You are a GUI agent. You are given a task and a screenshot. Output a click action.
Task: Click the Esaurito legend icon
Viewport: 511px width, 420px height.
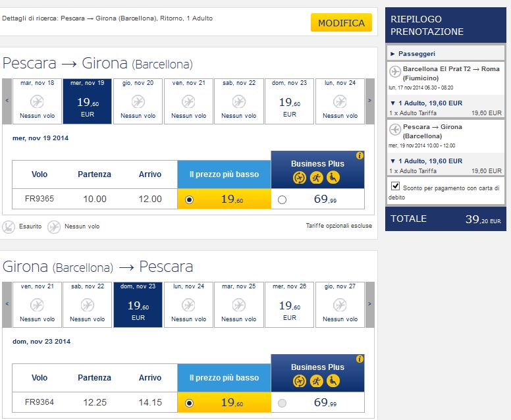[9, 226]
